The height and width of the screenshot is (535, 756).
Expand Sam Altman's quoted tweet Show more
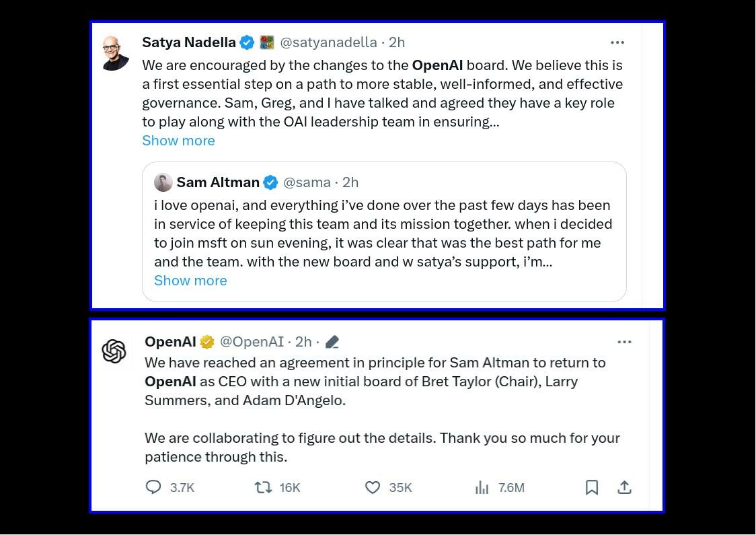tap(190, 281)
